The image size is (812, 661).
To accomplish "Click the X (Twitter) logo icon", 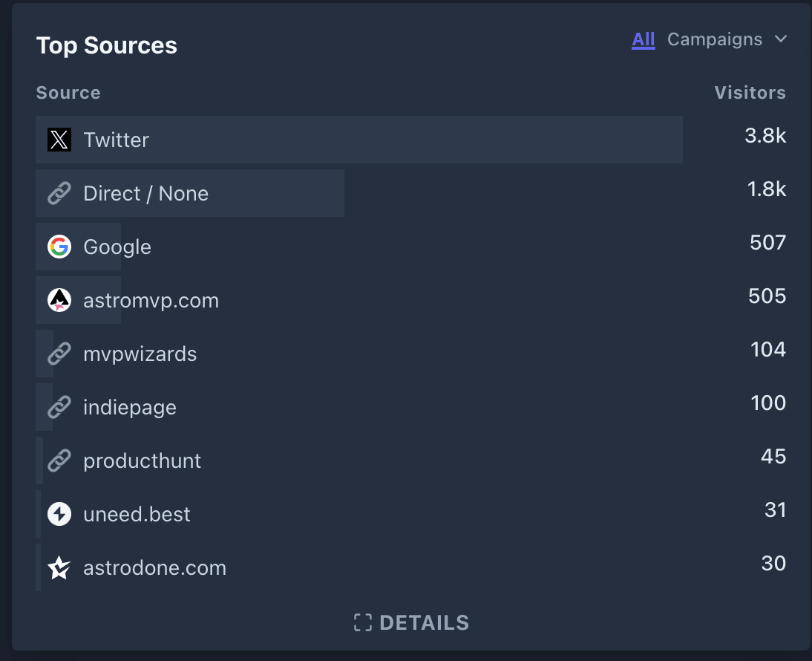I will pos(59,140).
